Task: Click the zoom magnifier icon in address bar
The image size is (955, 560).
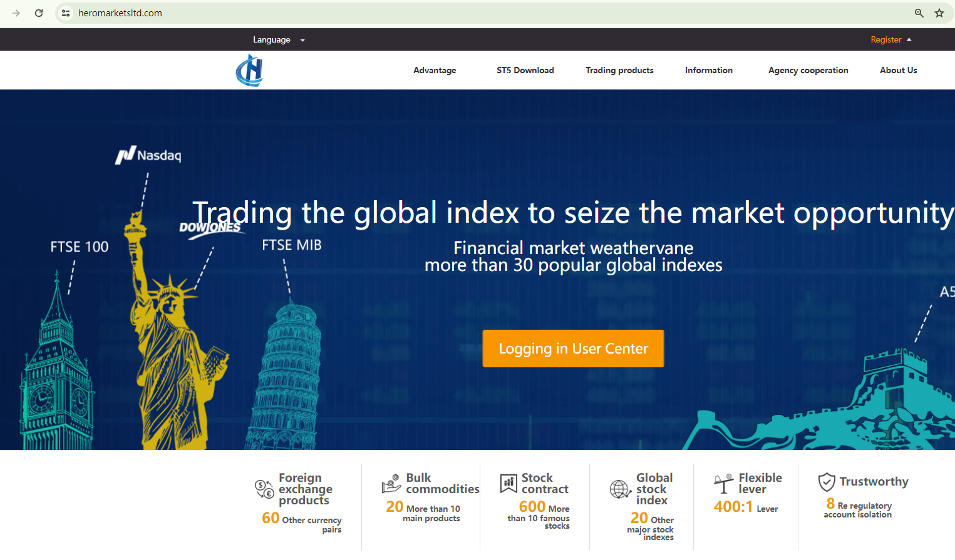Action: click(919, 13)
